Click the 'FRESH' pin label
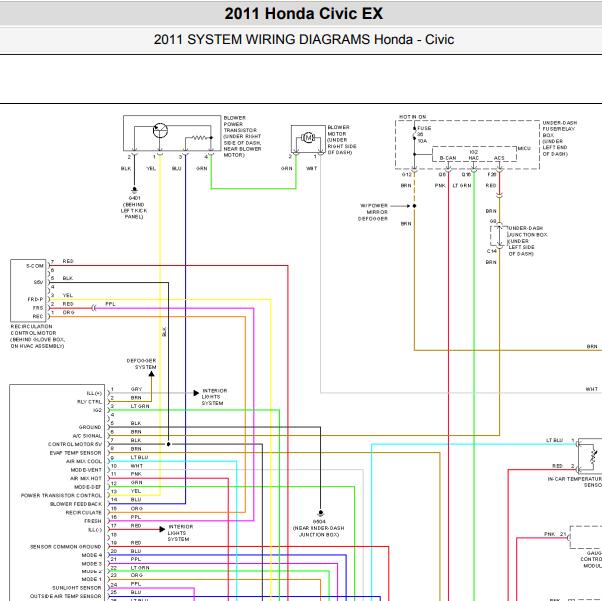This screenshot has width=602, height=601. 93,521
